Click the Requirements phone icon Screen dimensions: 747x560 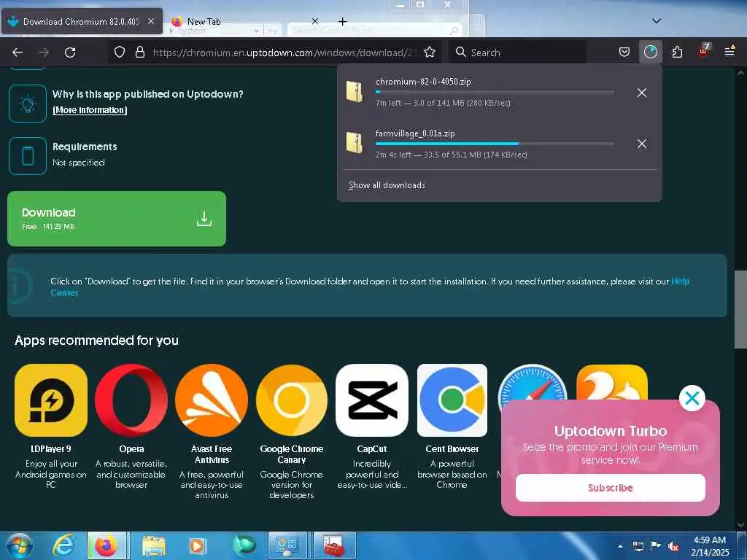(28, 156)
